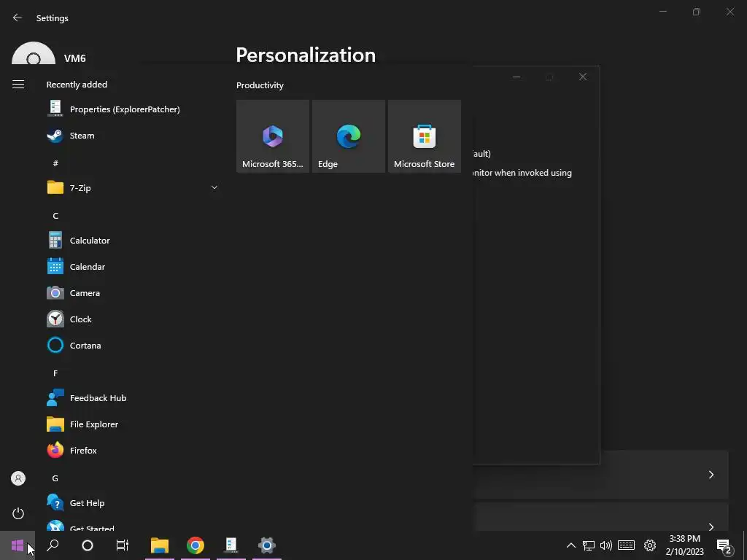Switch to Settings app on taskbar
747x560 pixels.
(x=267, y=545)
